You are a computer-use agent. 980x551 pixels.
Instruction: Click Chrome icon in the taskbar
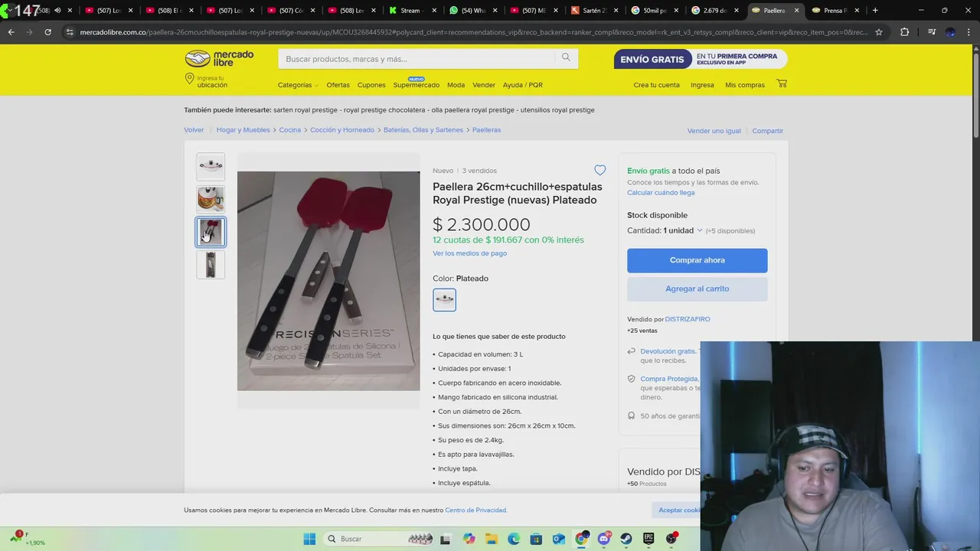582,539
